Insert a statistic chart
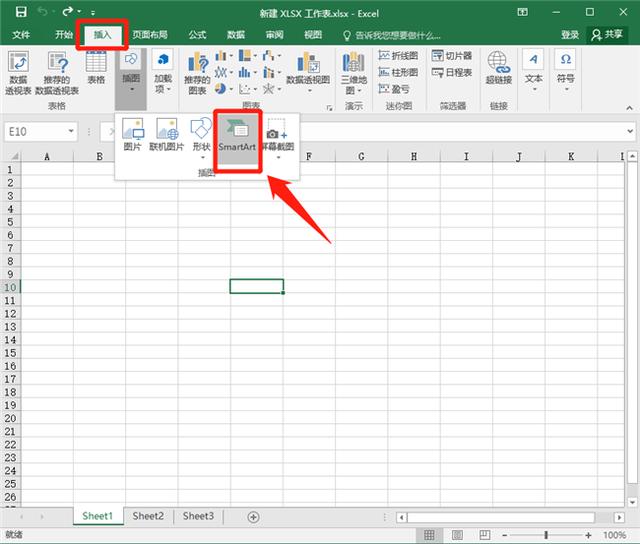 (247, 72)
